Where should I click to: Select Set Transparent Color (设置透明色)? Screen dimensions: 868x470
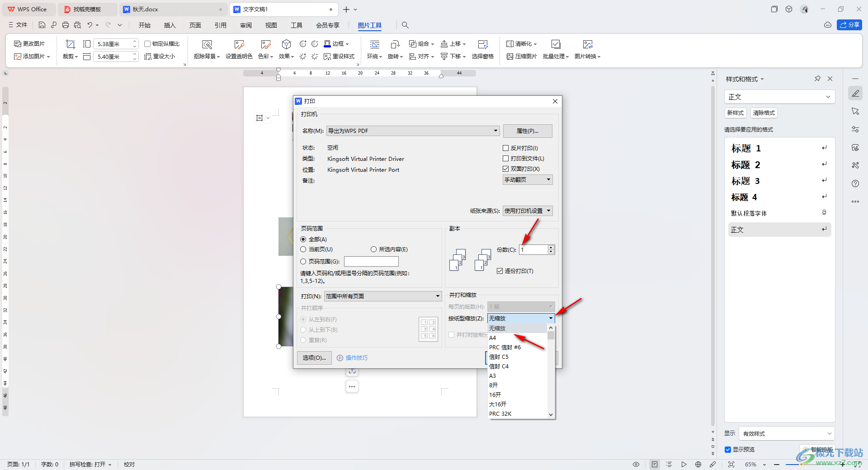click(x=239, y=49)
